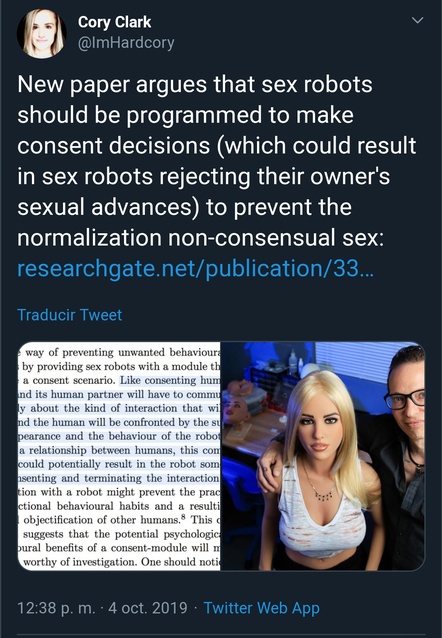Image resolution: width=442 pixels, height=638 pixels.
Task: Expand the tweet options chevron
Action: [418, 20]
